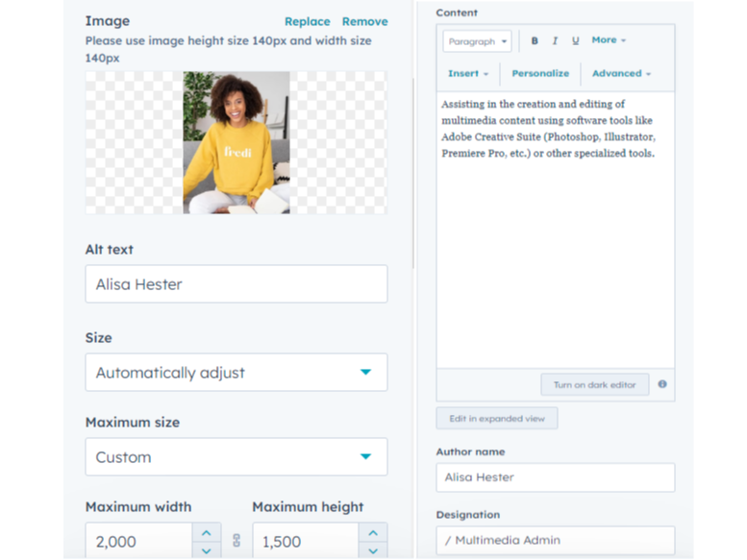Increase Maximum width with up arrow
The image size is (747, 560).
click(x=207, y=532)
